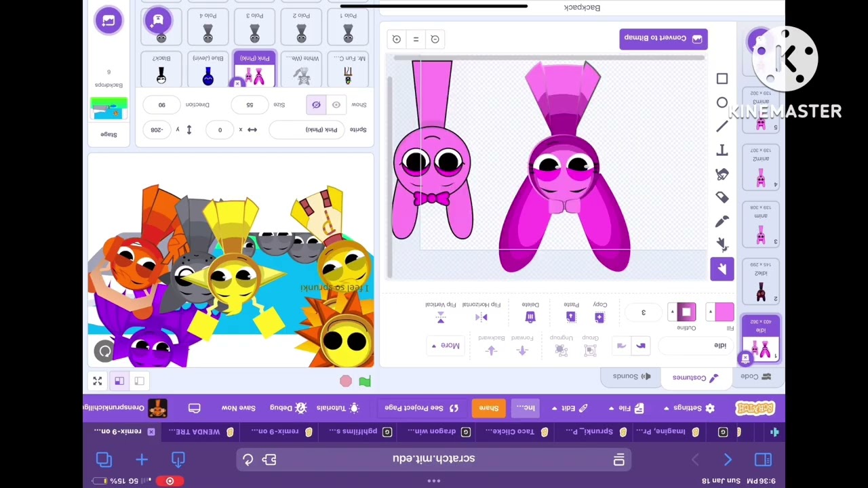The height and width of the screenshot is (488, 868).
Task: Open the Settings menu
Action: pyautogui.click(x=689, y=408)
